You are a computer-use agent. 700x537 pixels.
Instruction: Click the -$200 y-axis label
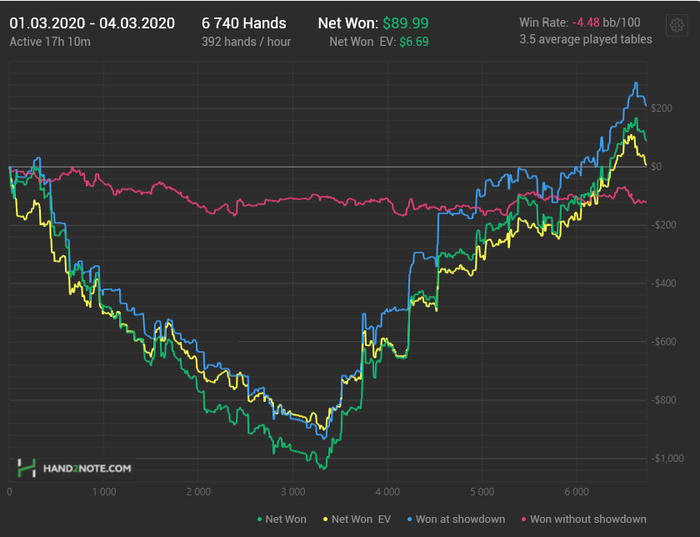[x=663, y=225]
